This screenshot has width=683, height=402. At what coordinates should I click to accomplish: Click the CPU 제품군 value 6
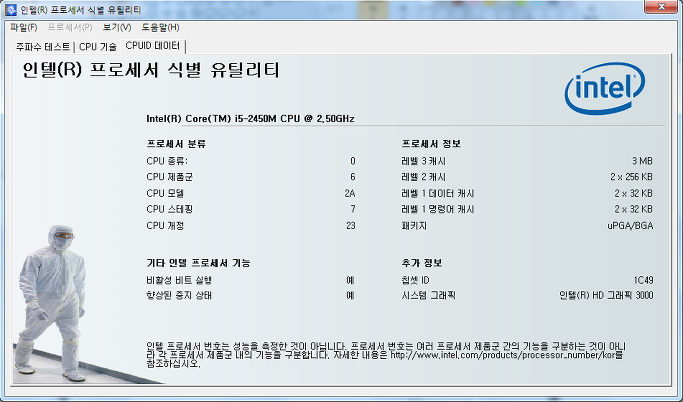[353, 177]
